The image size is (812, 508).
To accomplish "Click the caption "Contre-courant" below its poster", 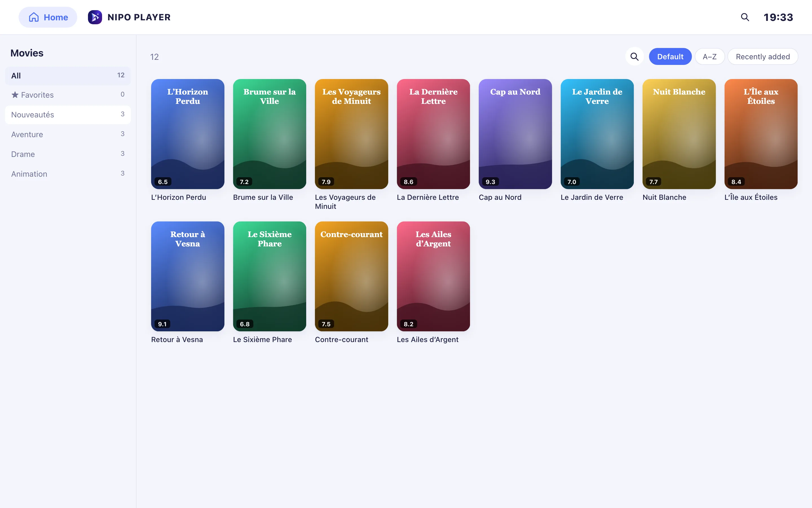I will [341, 340].
